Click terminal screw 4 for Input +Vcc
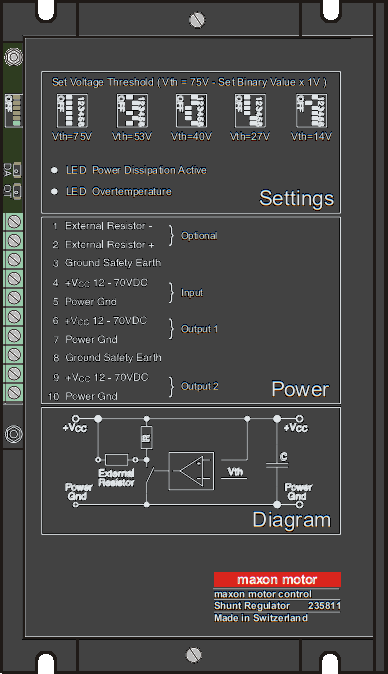The image size is (388, 674). pos(14,279)
